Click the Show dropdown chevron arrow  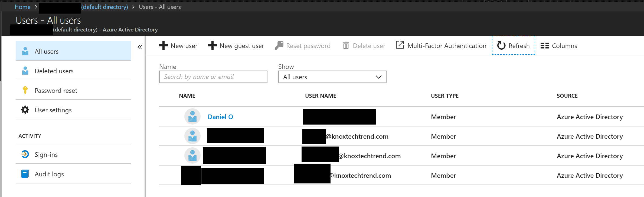[x=379, y=77]
